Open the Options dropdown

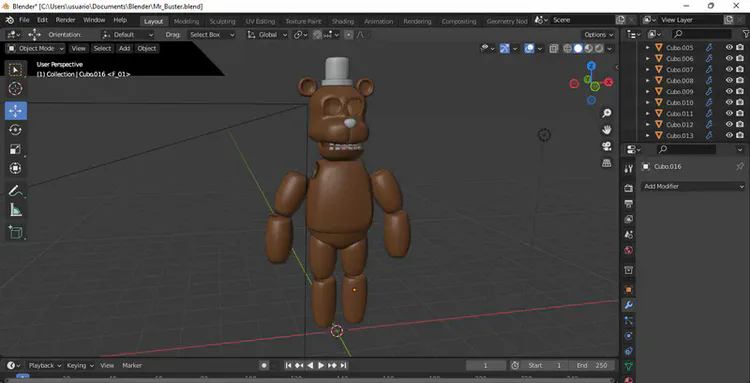pos(598,35)
